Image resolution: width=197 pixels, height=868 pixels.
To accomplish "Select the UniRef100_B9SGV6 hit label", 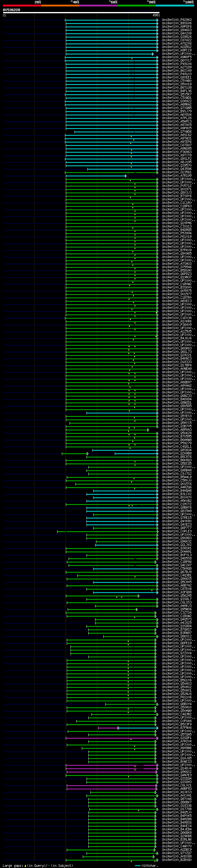I will click(x=176, y=23).
